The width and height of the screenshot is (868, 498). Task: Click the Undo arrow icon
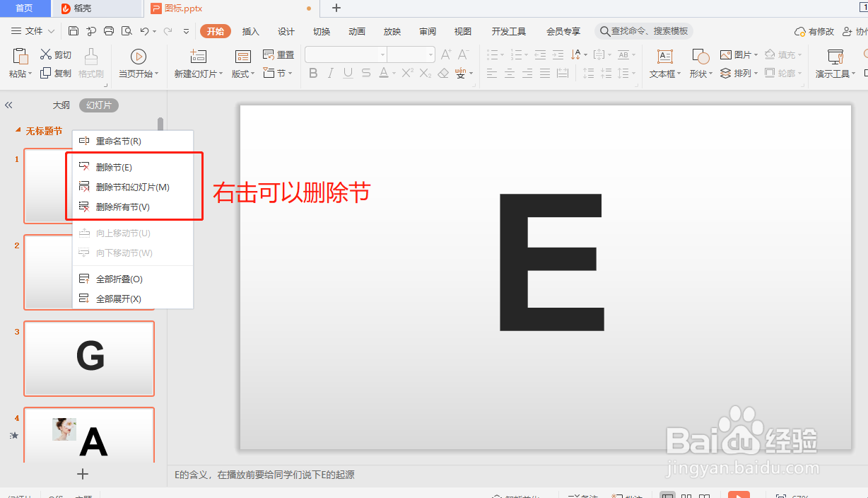pos(144,31)
